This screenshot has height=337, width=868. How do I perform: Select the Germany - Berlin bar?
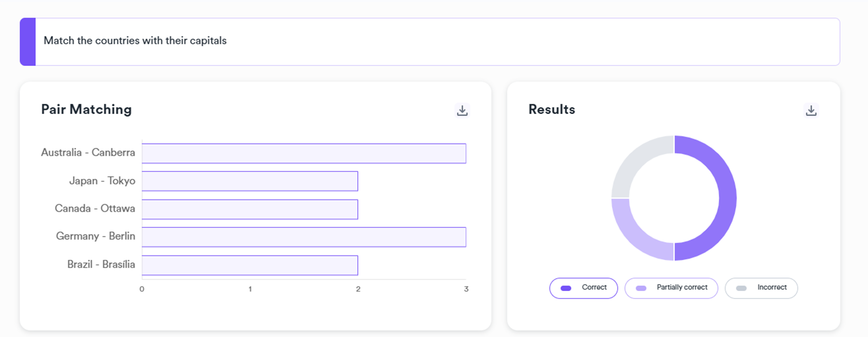click(x=304, y=237)
